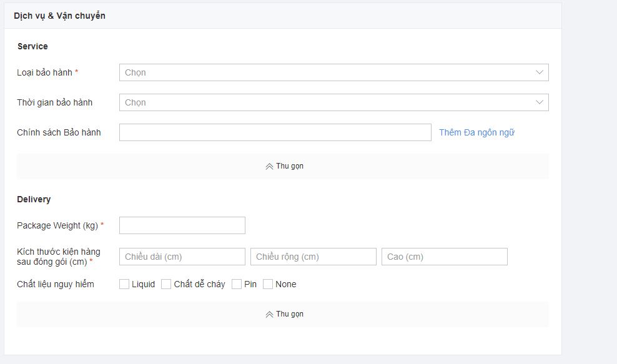Select the Chiều rộng (cm) input

[x=313, y=257]
